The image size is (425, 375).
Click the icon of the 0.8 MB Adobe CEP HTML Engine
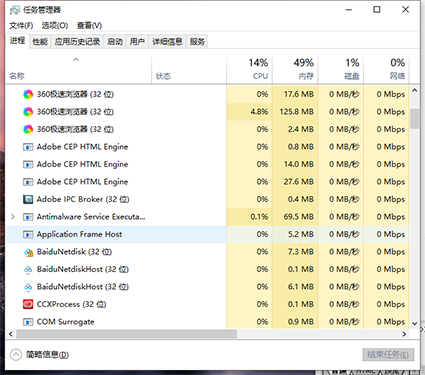[28, 147]
